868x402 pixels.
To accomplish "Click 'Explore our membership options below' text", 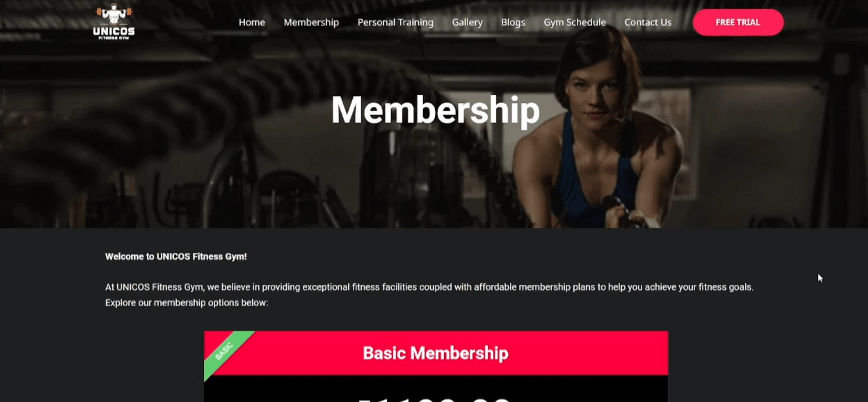I will pyautogui.click(x=186, y=303).
